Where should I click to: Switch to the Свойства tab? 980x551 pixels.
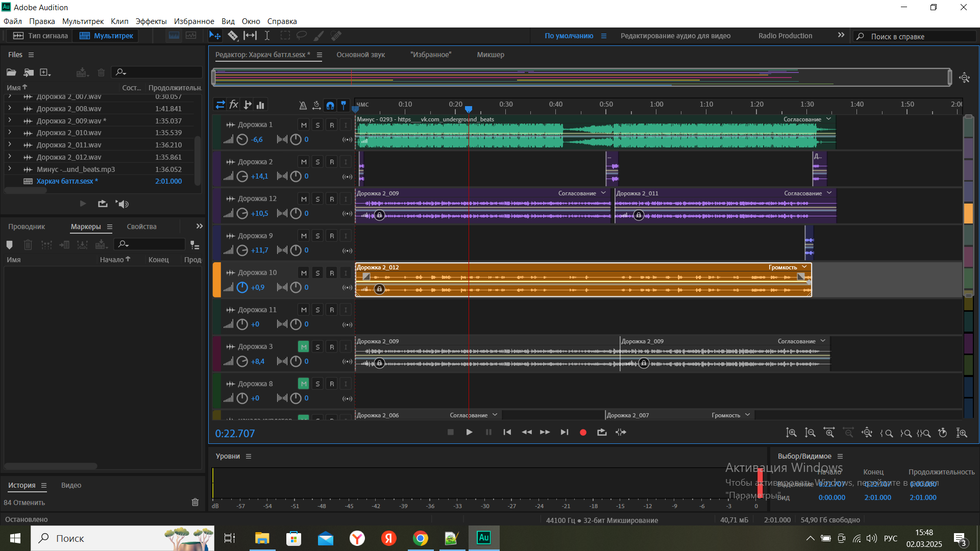[x=141, y=227]
